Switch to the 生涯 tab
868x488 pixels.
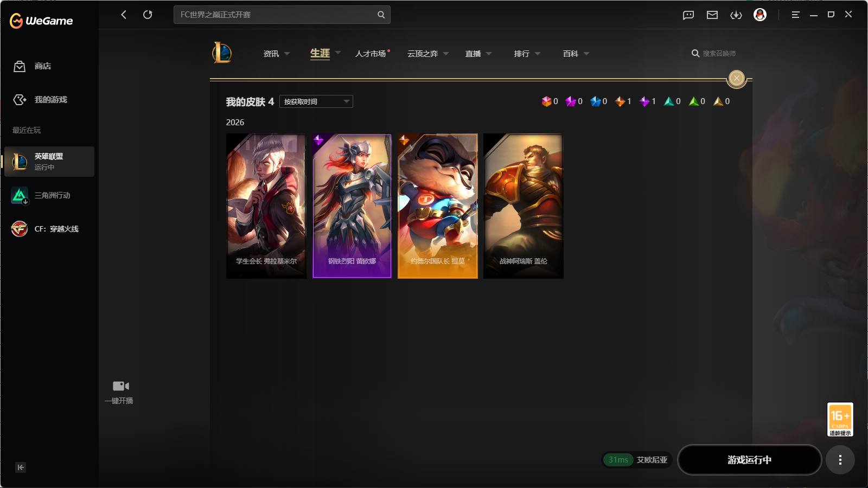tap(320, 53)
